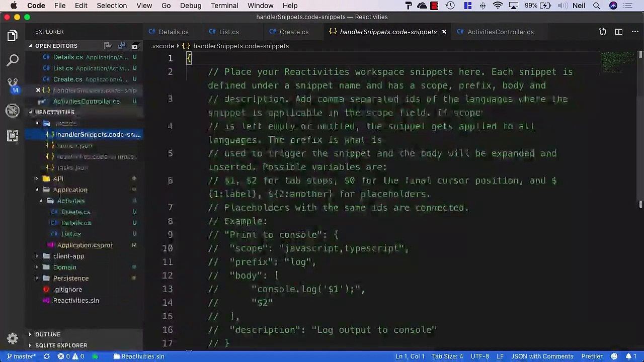Click New Untitled File icon in Open Editors

point(108,46)
